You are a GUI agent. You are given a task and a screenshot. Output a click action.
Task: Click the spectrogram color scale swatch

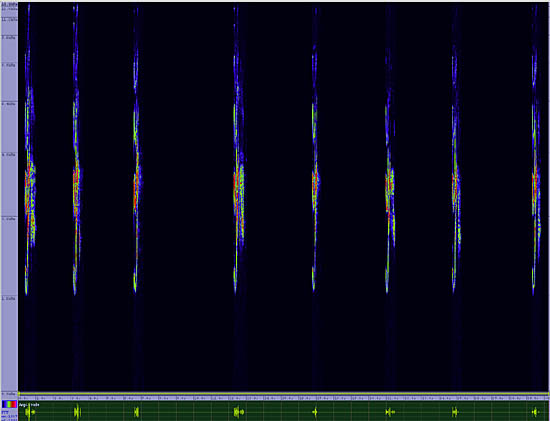(9, 405)
